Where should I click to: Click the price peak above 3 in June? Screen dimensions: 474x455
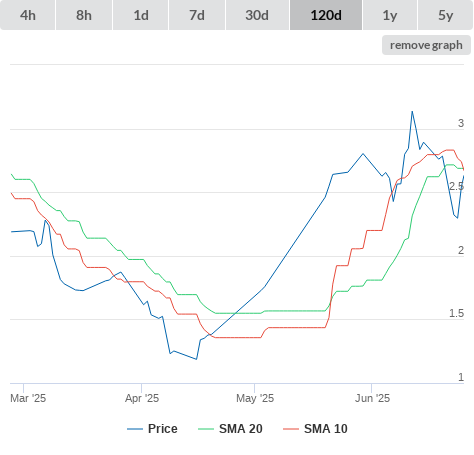(412, 111)
